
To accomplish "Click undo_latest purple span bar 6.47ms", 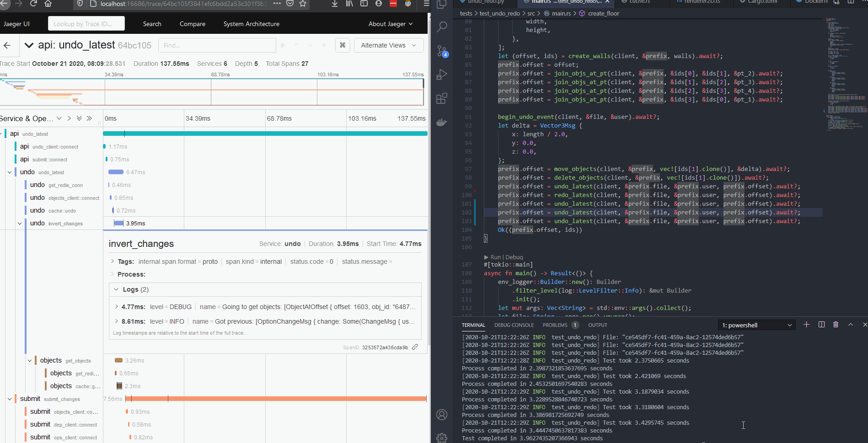I will click(x=116, y=172).
